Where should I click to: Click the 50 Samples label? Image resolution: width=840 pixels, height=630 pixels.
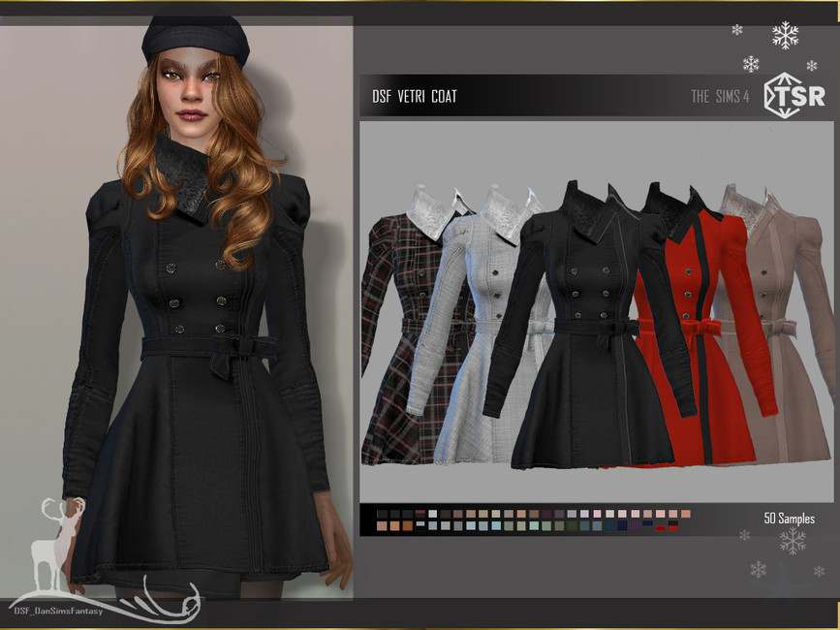point(790,518)
